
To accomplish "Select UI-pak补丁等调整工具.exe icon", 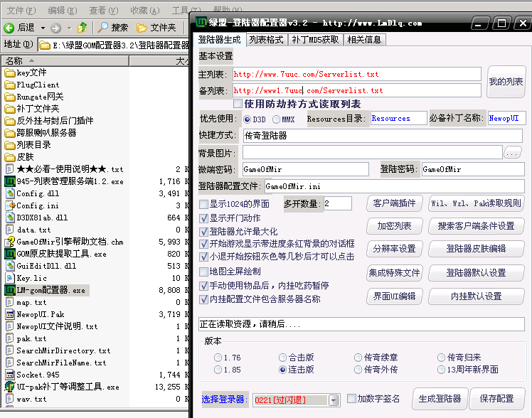I will pos(10,387).
